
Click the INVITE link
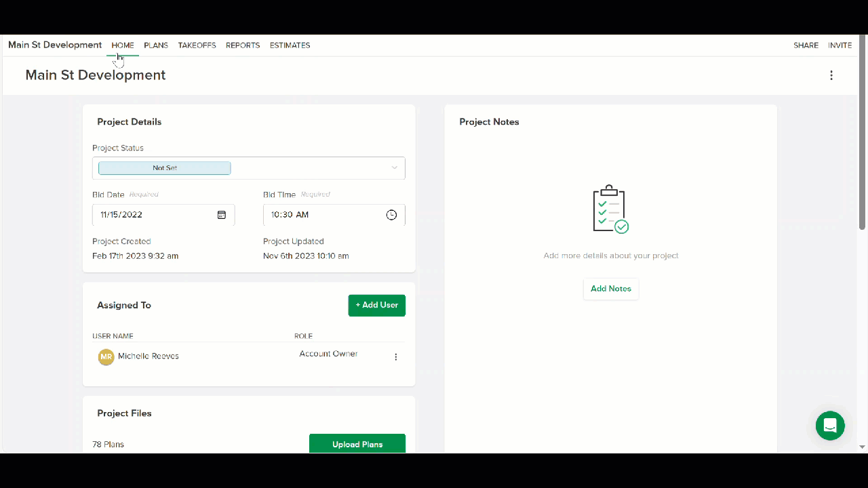[x=840, y=45]
